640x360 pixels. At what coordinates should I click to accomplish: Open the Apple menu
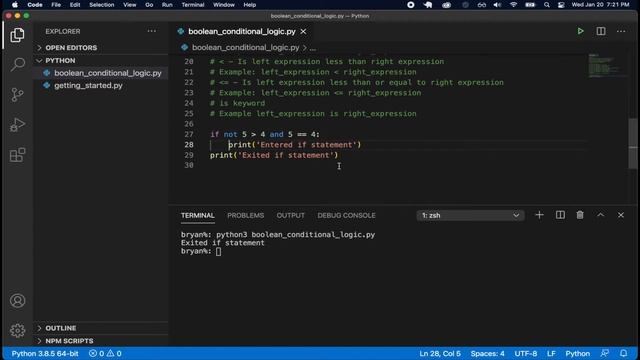(15, 5)
